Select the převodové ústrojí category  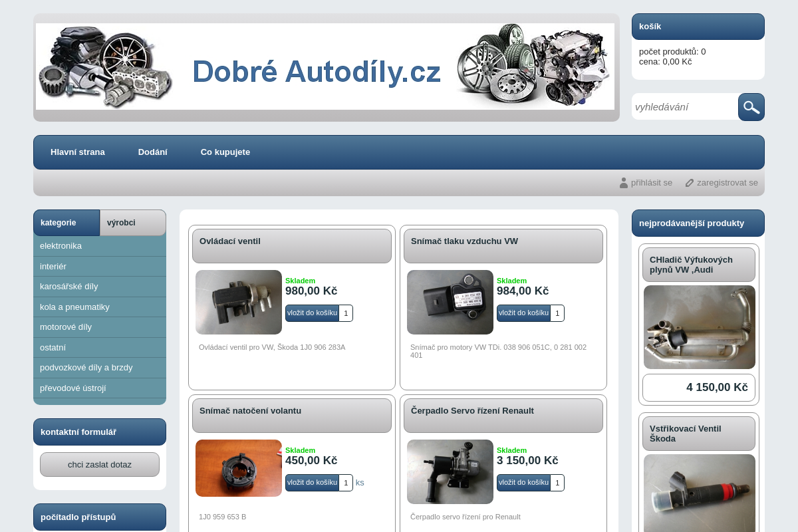tap(100, 388)
